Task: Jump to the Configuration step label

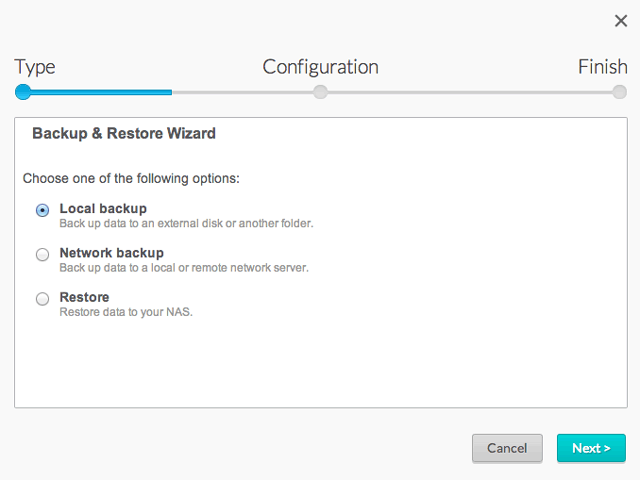Action: [x=320, y=67]
